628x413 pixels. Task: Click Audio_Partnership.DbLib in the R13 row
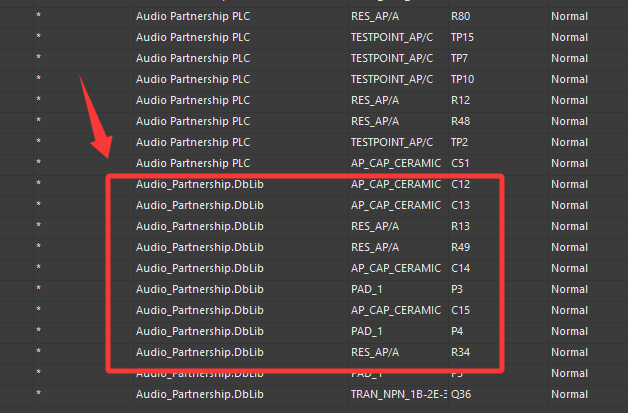199,226
